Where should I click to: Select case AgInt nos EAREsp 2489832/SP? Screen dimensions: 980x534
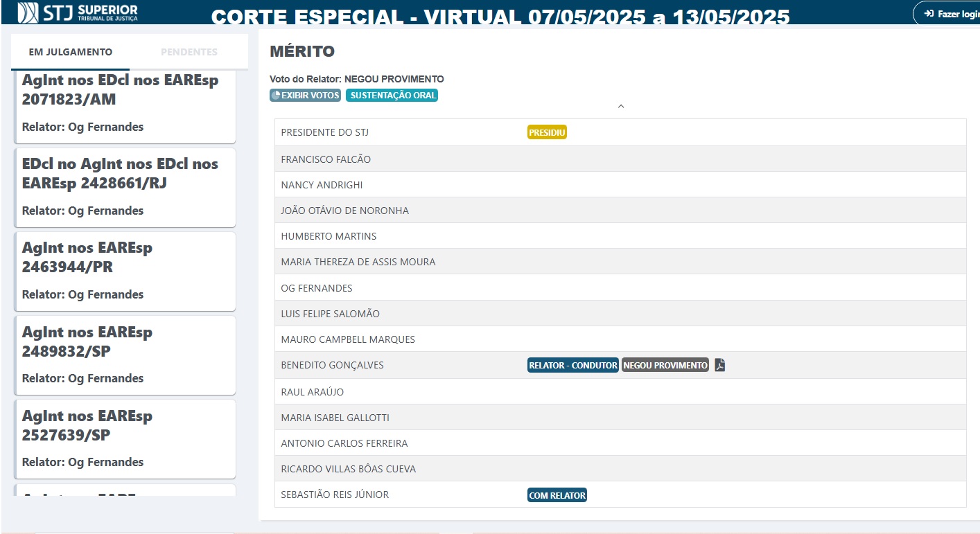pyautogui.click(x=125, y=355)
